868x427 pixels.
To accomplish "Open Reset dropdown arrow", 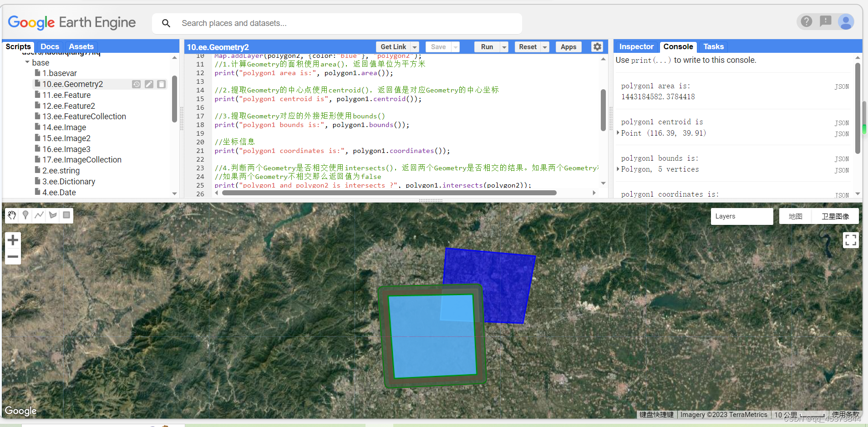I will (x=545, y=47).
